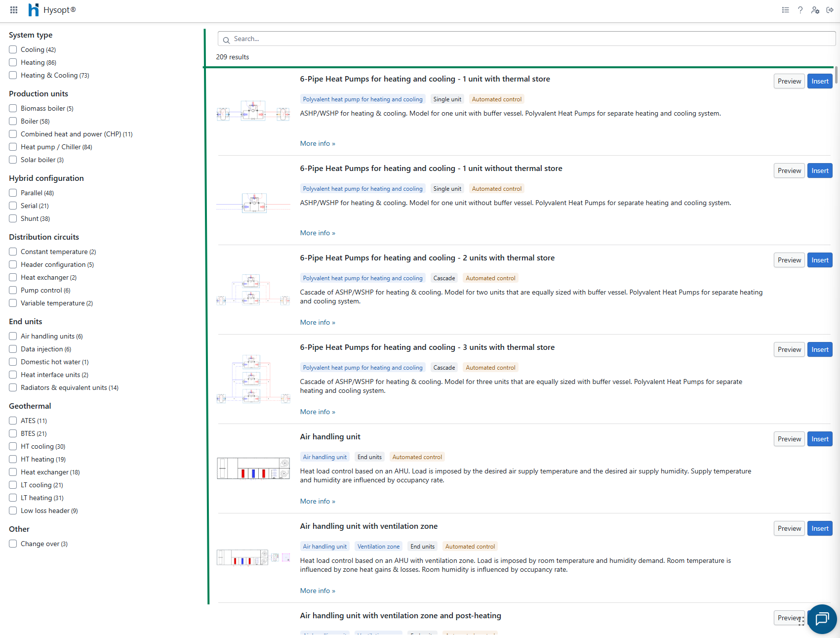
Task: Check the Parallel hybrid configuration
Action: pyautogui.click(x=13, y=193)
